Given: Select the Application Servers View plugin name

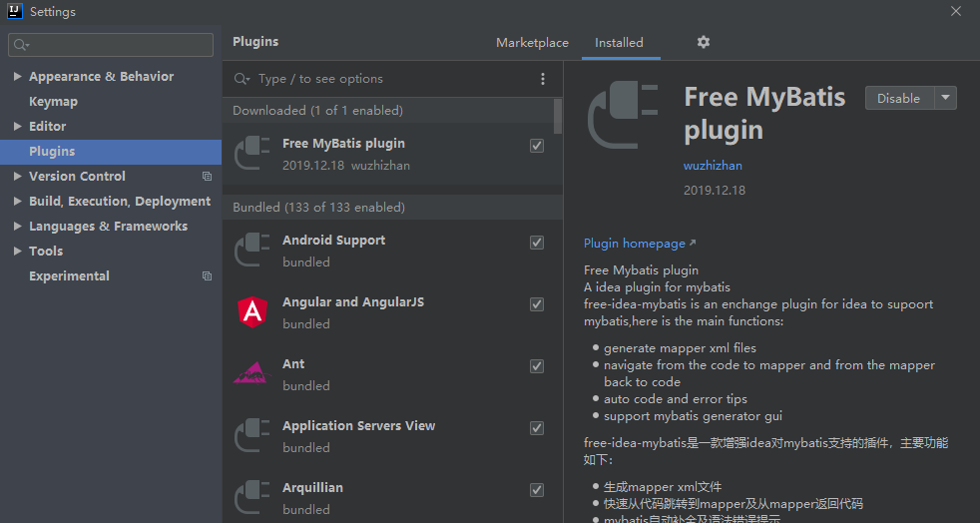Looking at the screenshot, I should pos(358,425).
